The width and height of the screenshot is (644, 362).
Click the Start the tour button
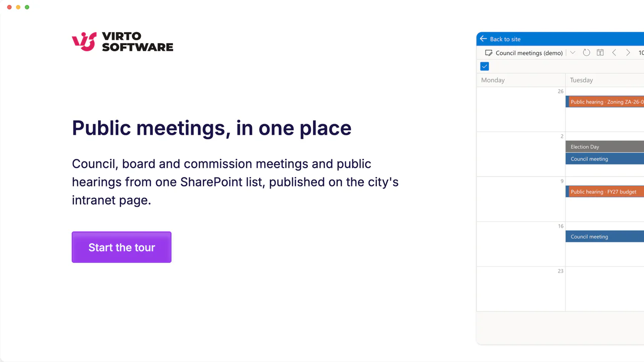click(x=121, y=247)
